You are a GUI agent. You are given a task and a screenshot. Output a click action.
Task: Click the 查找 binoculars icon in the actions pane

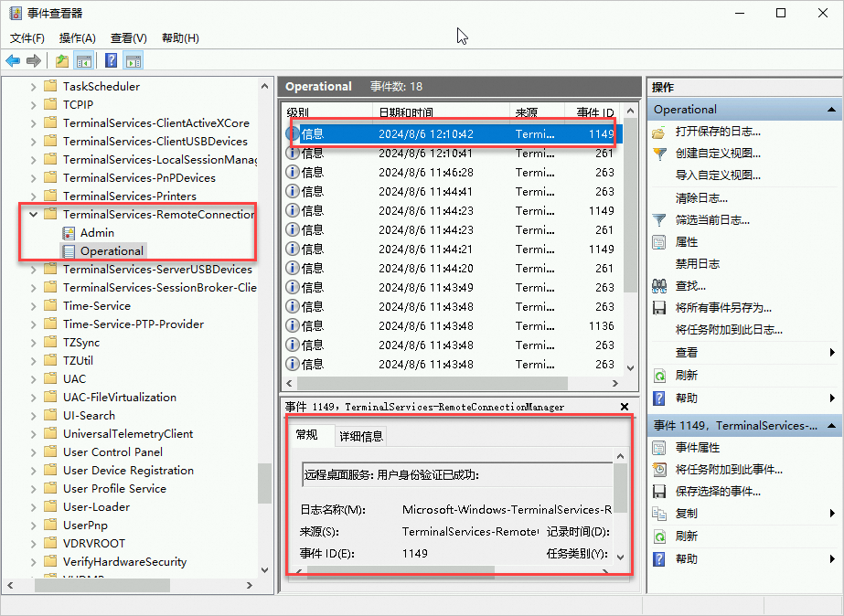tap(660, 286)
